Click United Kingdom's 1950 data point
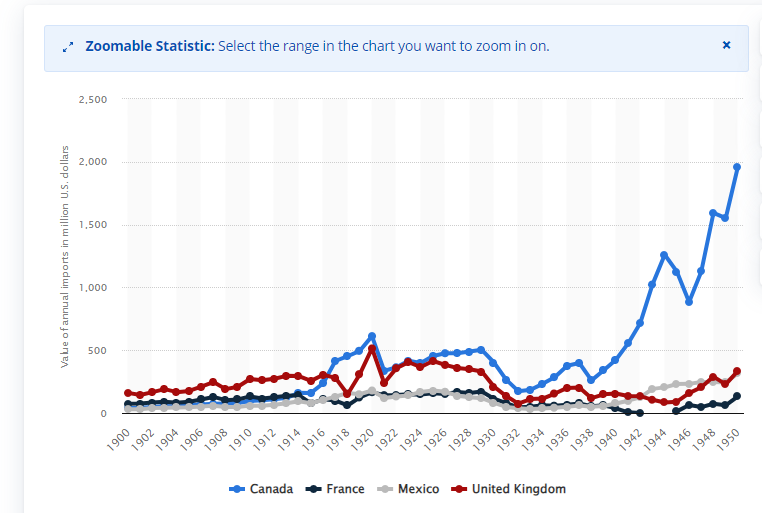The width and height of the screenshot is (762, 513). (x=737, y=371)
